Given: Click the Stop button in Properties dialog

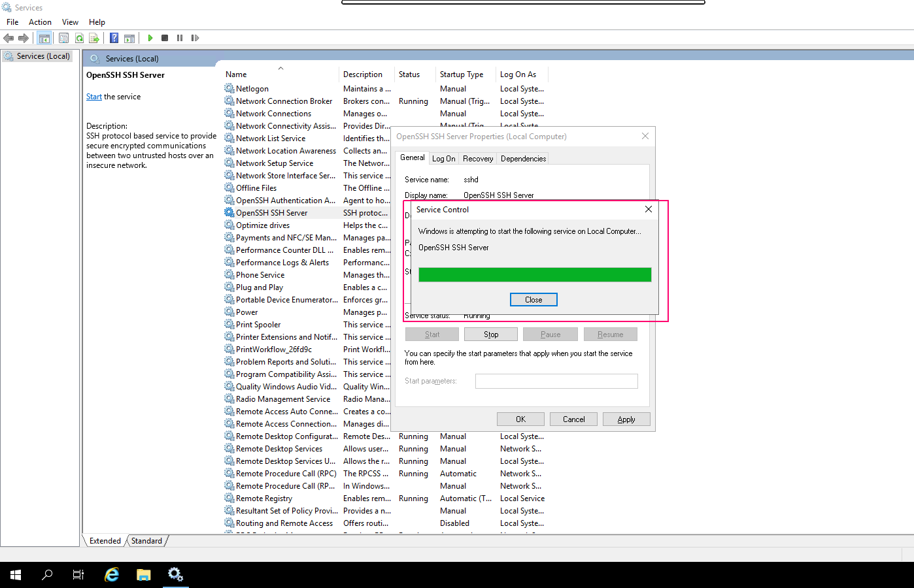Looking at the screenshot, I should click(x=491, y=335).
